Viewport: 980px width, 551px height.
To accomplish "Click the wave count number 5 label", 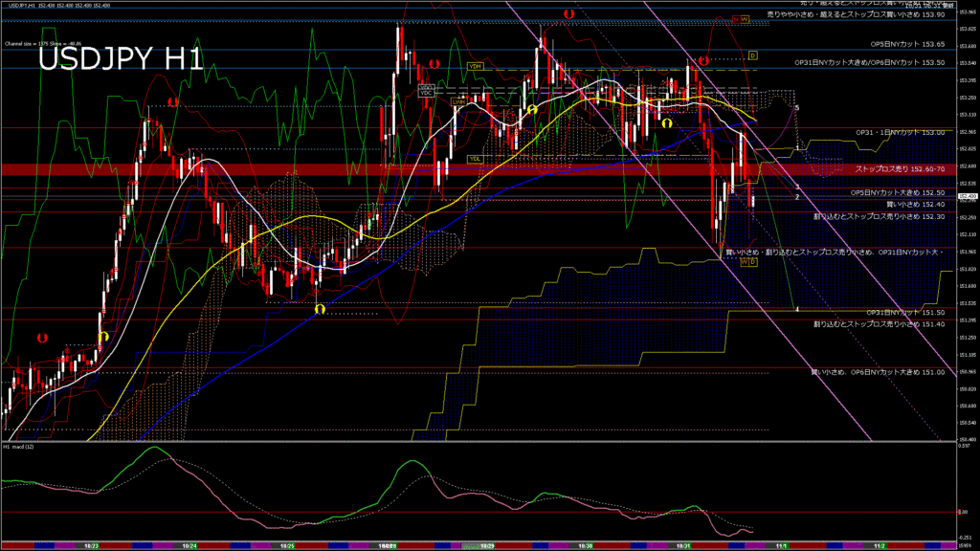I will click(797, 108).
